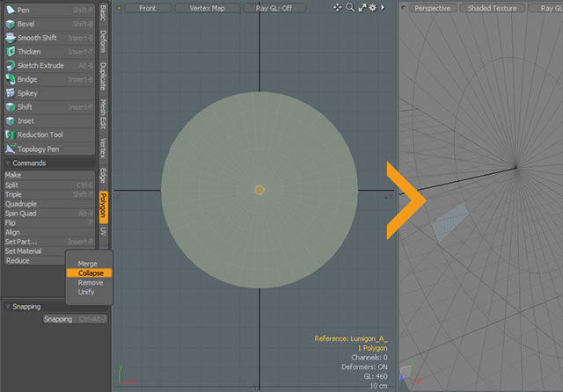Click the Spikey tool icon
The height and width of the screenshot is (392, 563).
tap(11, 93)
